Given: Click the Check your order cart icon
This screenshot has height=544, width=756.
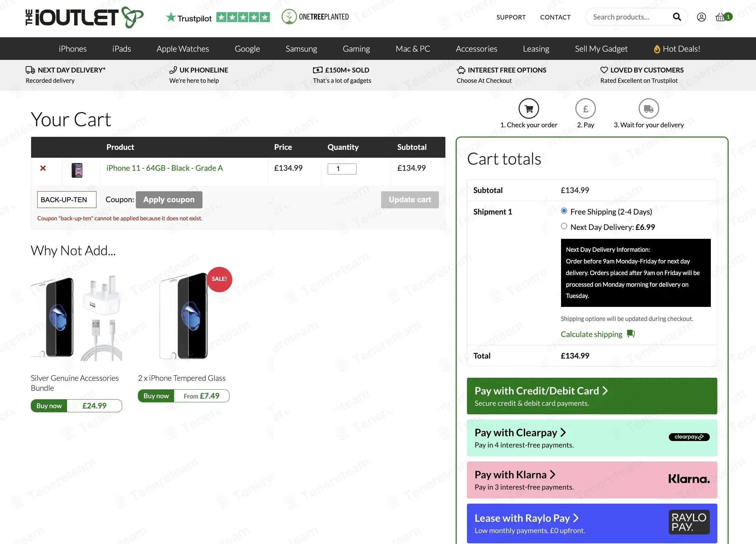Looking at the screenshot, I should (x=529, y=109).
